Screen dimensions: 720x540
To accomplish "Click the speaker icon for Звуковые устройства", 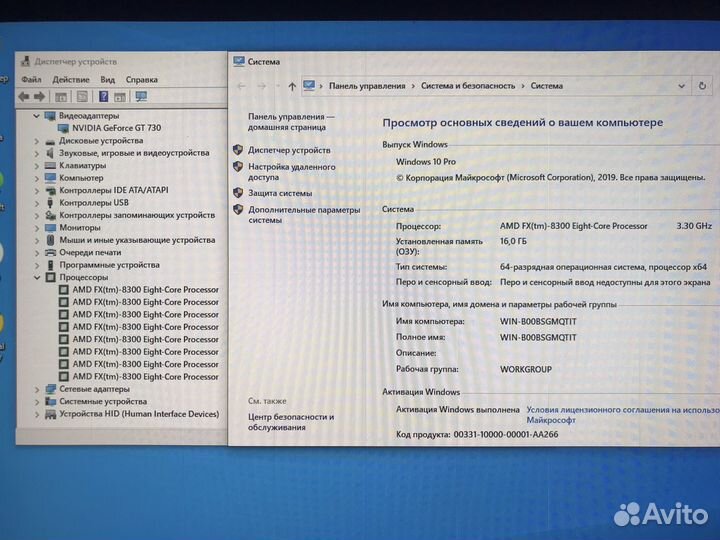I will pos(51,153).
